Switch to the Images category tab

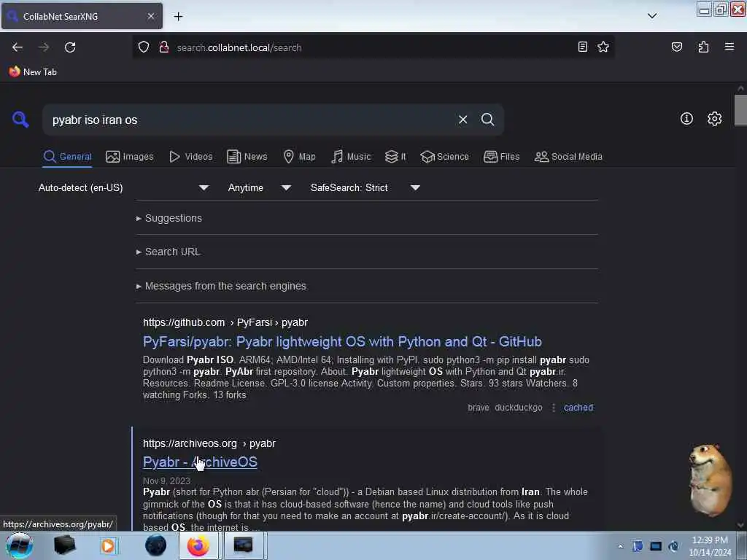(130, 157)
